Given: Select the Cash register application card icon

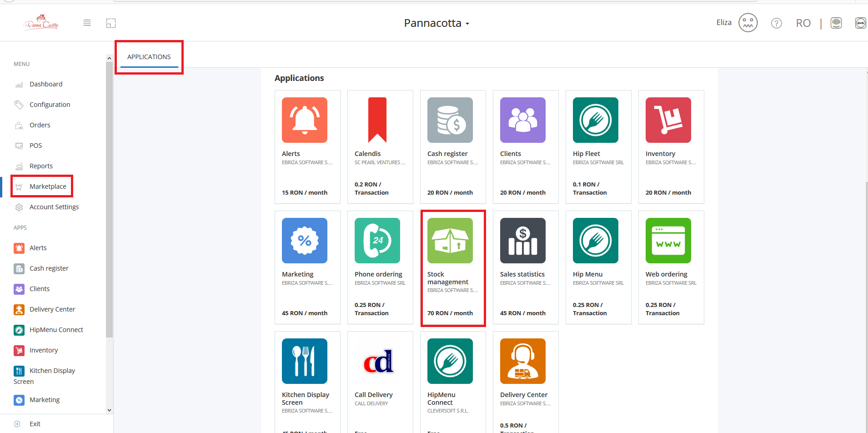Looking at the screenshot, I should pyautogui.click(x=450, y=120).
